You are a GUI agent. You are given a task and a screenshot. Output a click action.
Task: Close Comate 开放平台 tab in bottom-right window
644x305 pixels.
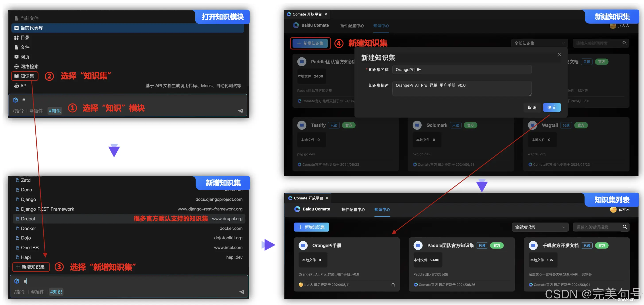click(327, 198)
